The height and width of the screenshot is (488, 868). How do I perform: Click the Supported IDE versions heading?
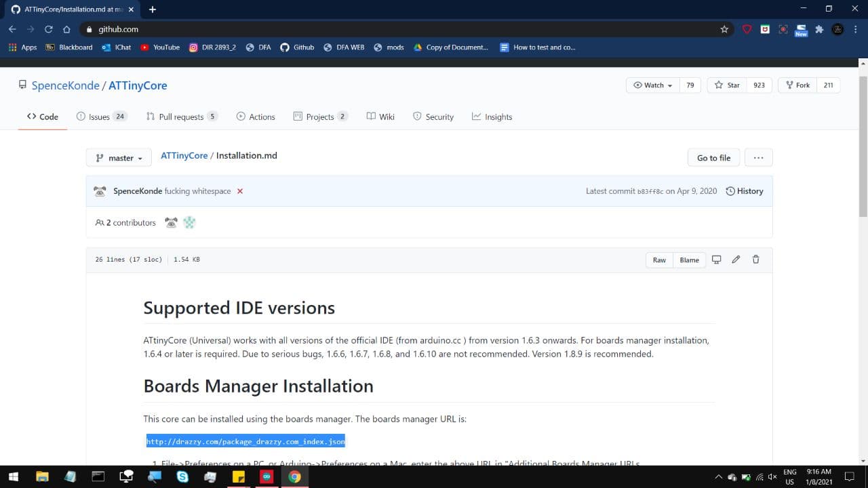click(x=239, y=308)
